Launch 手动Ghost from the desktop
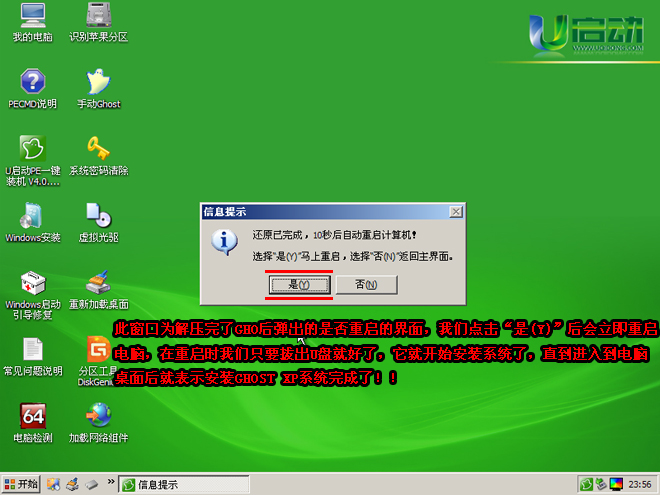The width and height of the screenshot is (660, 495). [98, 83]
